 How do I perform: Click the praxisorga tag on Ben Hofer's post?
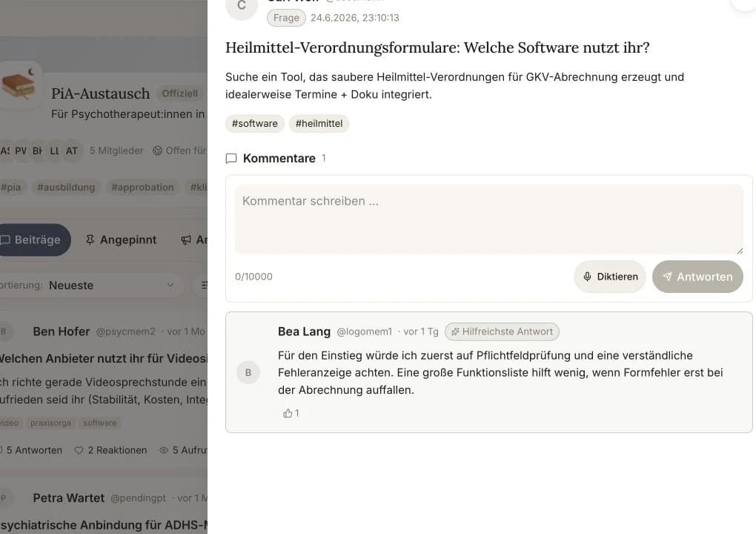[x=50, y=423]
